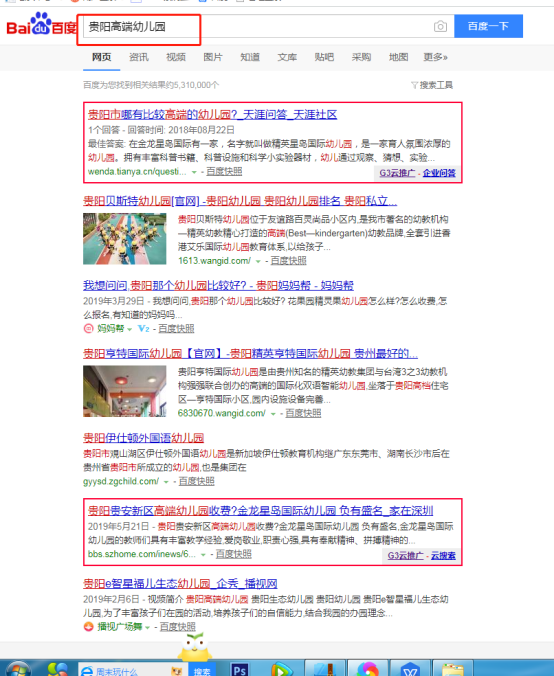Click the 周末玩什么 taskbar search box

tap(132, 670)
